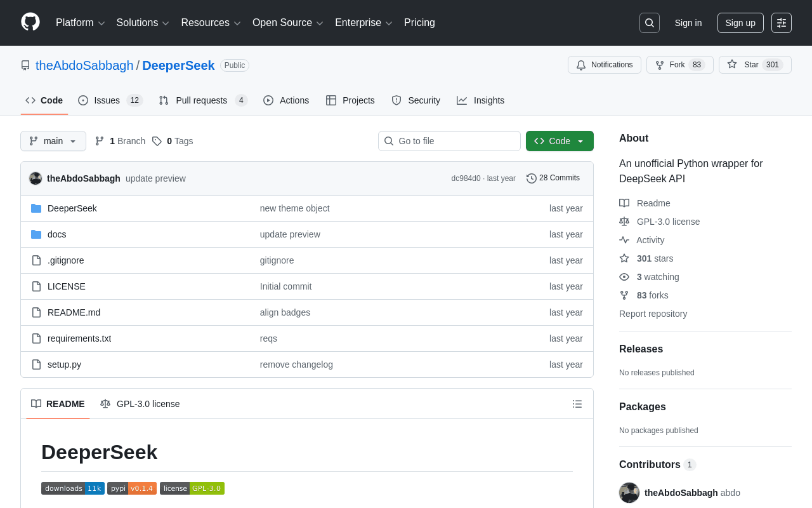Open the 'update preview' latest commit message

(x=155, y=178)
